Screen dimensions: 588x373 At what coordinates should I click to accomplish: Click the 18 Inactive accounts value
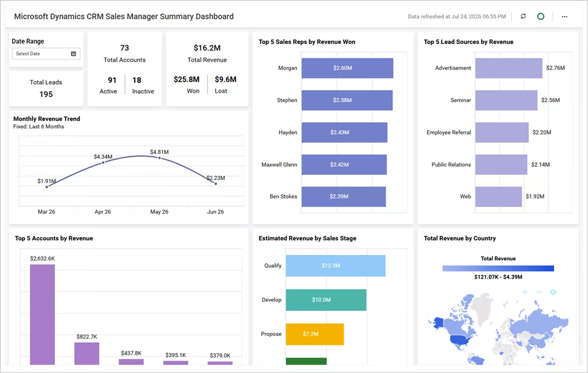[137, 80]
